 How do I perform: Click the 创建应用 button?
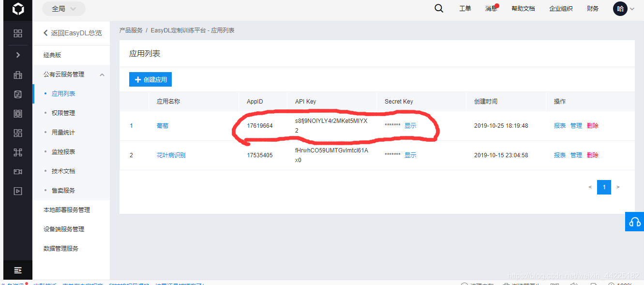150,79
